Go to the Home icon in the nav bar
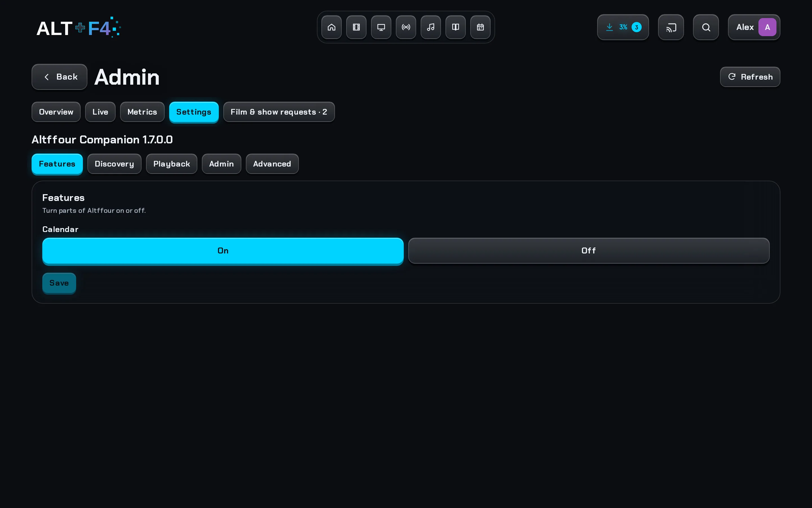812x508 pixels. 331,27
